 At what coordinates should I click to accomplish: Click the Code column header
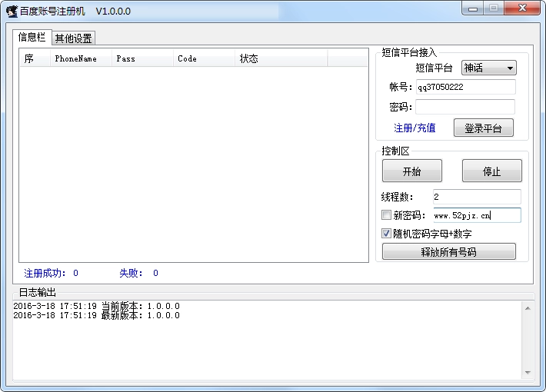point(204,58)
